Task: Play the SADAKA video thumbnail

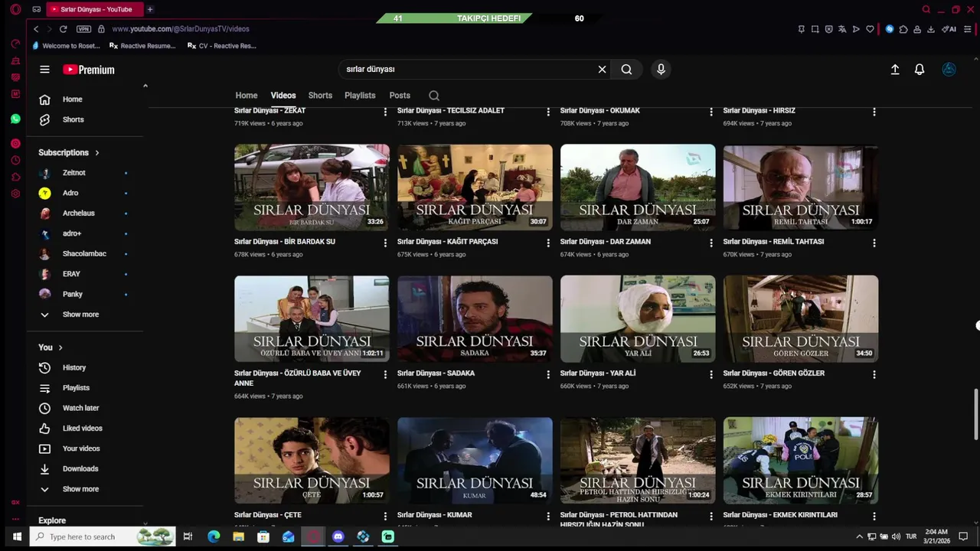Action: pos(475,319)
